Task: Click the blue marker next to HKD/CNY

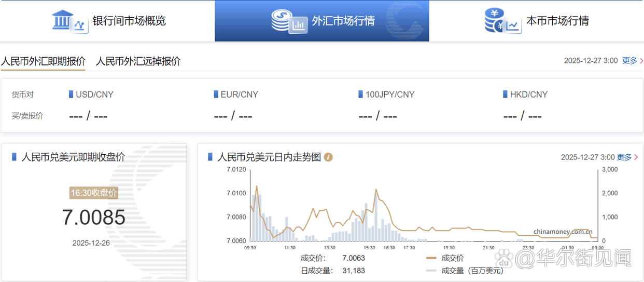Action: [x=505, y=95]
